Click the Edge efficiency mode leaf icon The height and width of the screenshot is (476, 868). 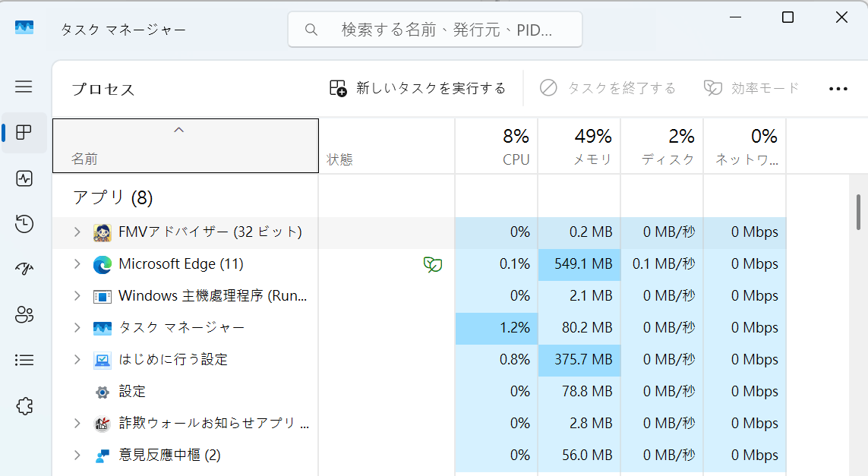(x=433, y=264)
